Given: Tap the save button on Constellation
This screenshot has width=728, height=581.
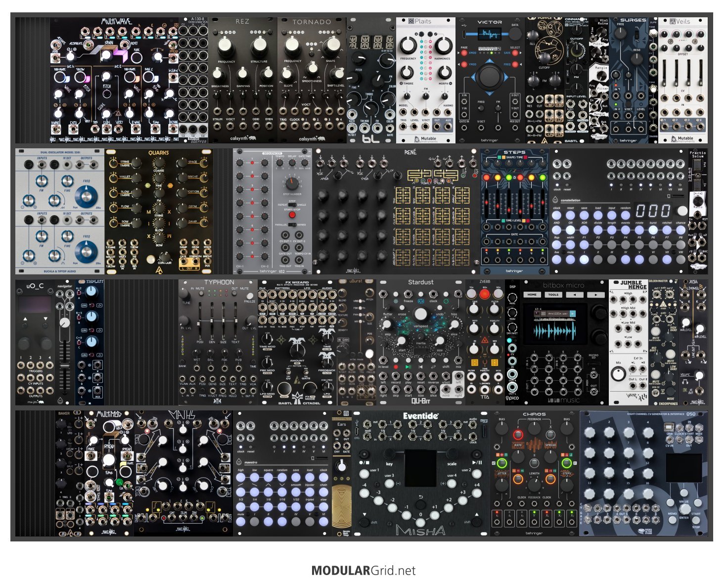Looking at the screenshot, I should (584, 216).
